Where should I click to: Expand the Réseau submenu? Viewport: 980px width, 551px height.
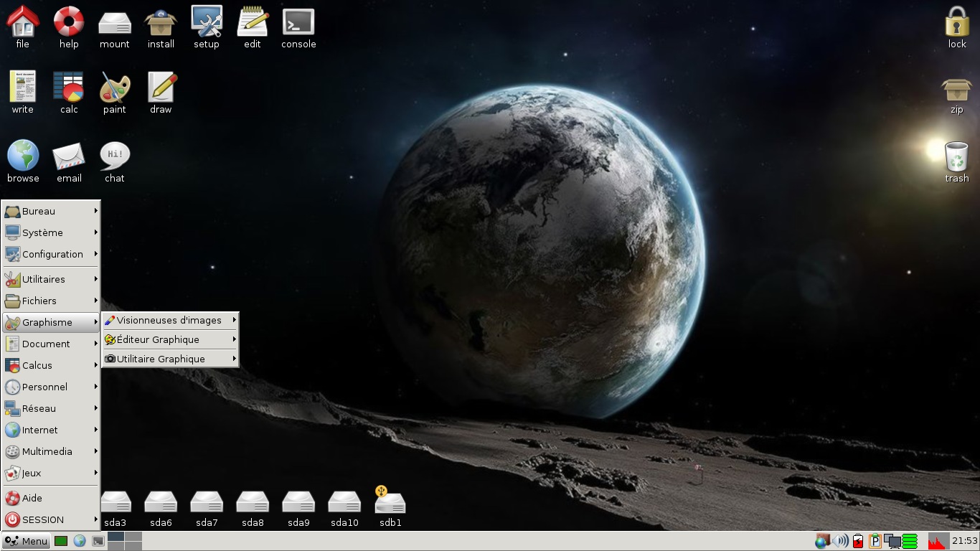coord(51,408)
